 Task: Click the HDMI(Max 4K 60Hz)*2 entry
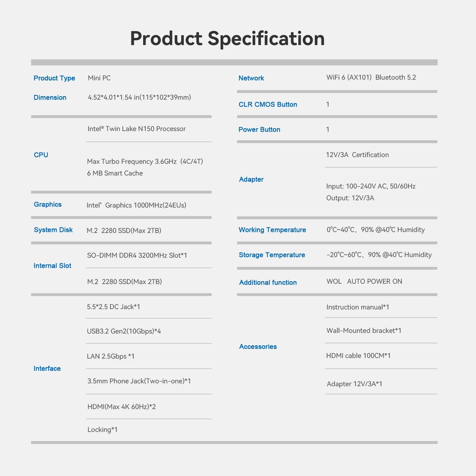(x=122, y=407)
